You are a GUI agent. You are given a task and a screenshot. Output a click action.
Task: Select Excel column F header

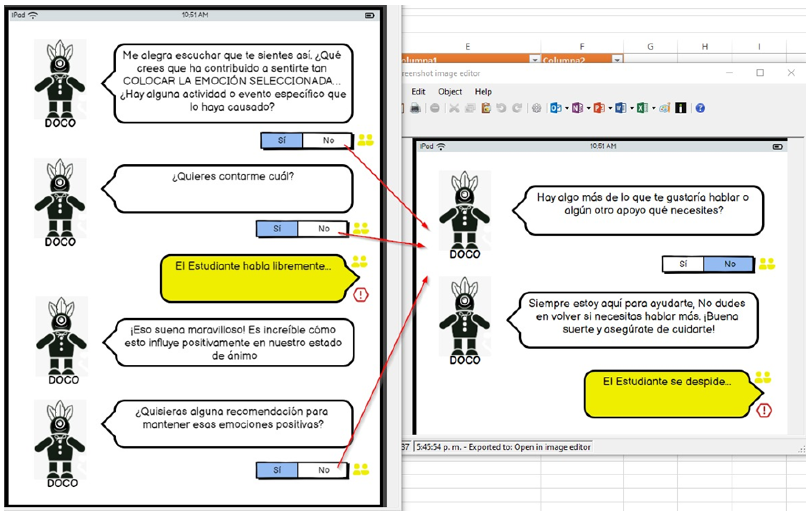[x=582, y=47]
